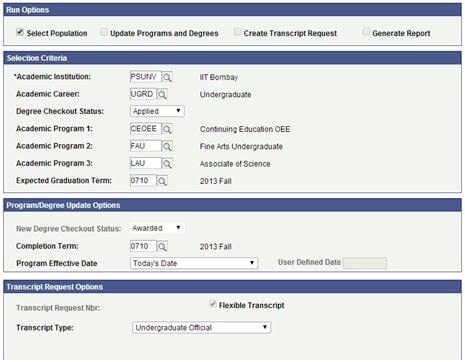This screenshot has width=465, height=362.
Task: Enable Update Programs and Degrees checkbox
Action: [104, 32]
